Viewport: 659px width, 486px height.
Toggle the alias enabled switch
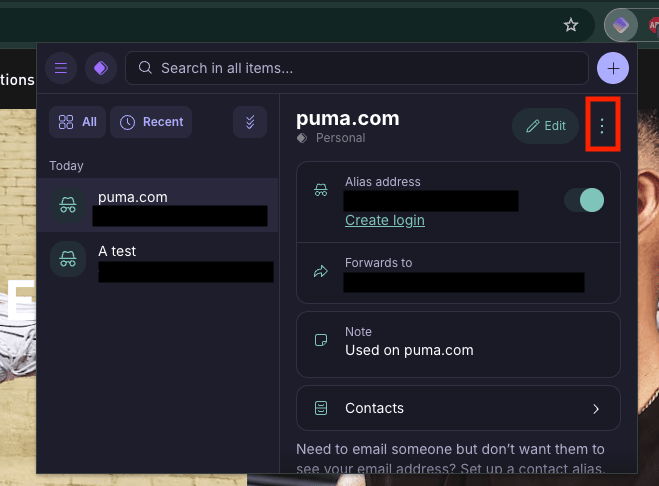click(x=584, y=200)
